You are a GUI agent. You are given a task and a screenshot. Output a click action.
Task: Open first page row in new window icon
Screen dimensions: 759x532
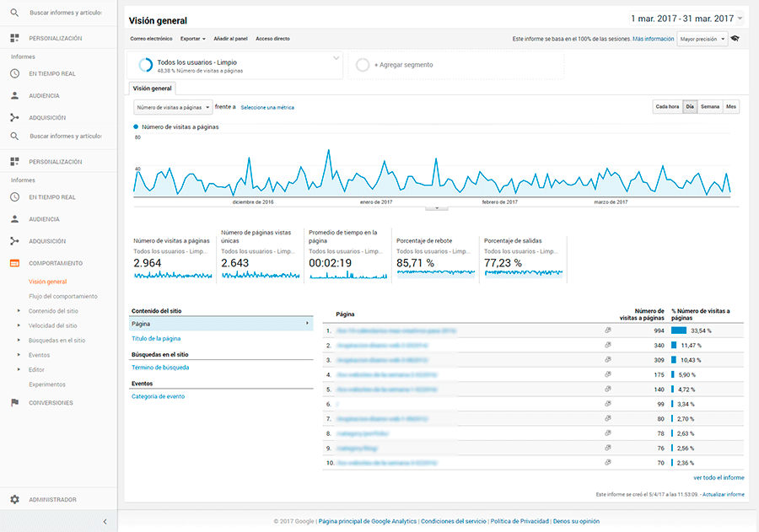[x=608, y=331]
